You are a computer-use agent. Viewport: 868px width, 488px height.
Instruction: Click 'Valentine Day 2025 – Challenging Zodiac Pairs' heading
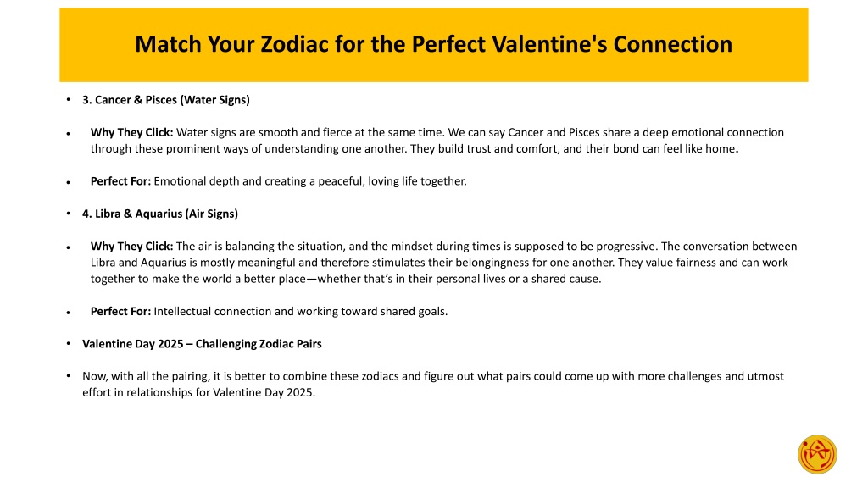click(x=202, y=344)
